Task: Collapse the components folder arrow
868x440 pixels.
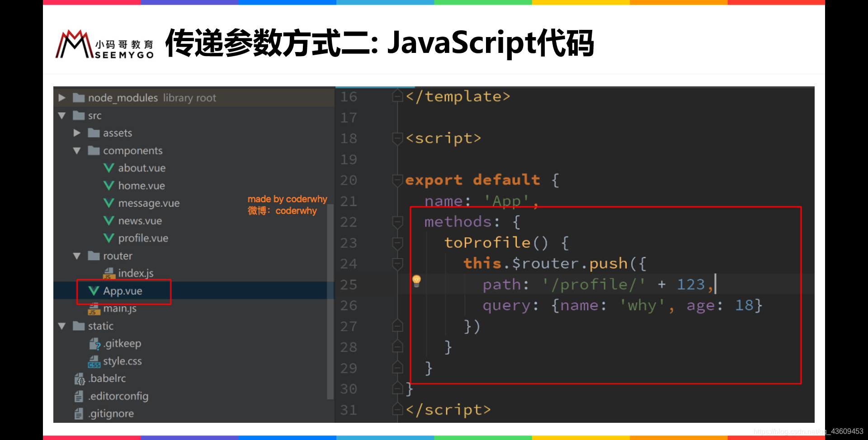Action: [x=77, y=151]
